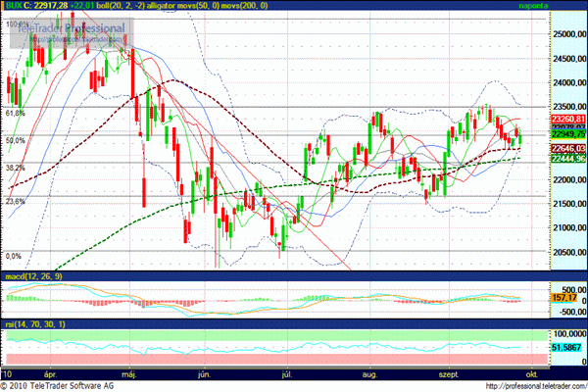Viewport: 588px width, 392px height.
Task: Click the BUX symbol in the chart header
Action: click(12, 6)
